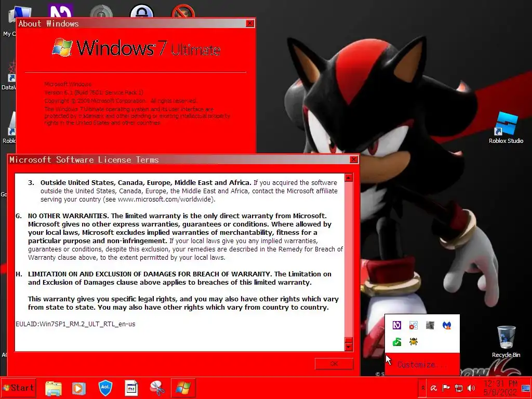Click the Version 6.1 Build 7601 text

click(94, 92)
